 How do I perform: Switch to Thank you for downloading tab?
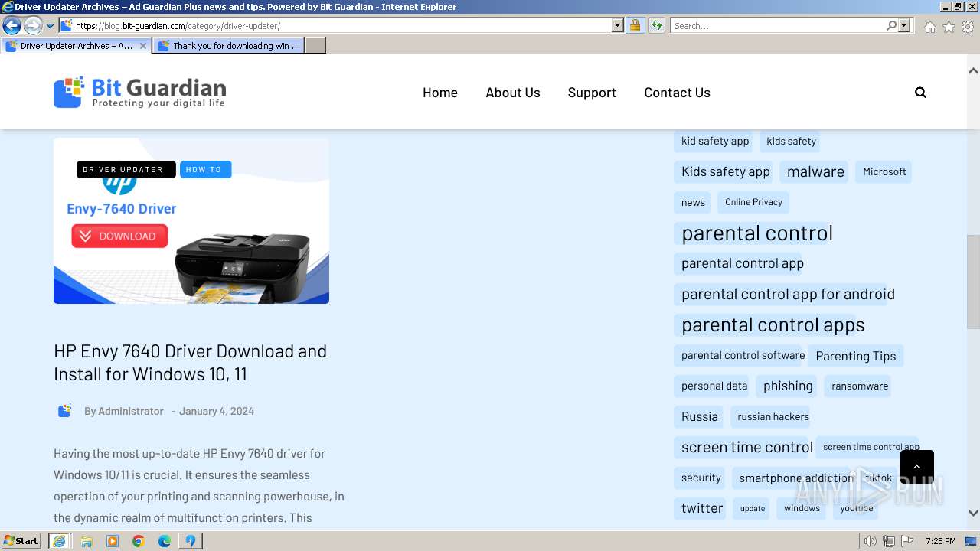pyautogui.click(x=228, y=46)
